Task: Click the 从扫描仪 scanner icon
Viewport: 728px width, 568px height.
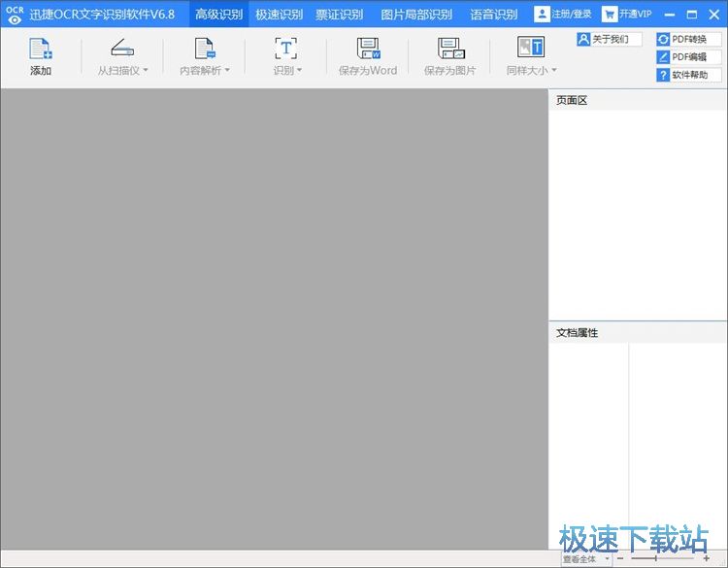Action: [122, 50]
